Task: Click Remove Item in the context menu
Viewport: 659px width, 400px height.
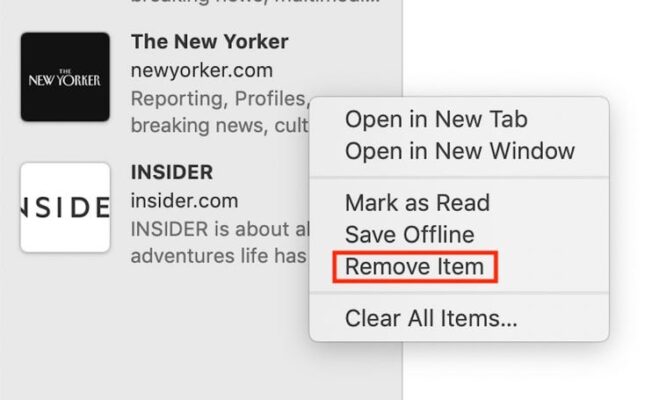Action: pyautogui.click(x=414, y=267)
